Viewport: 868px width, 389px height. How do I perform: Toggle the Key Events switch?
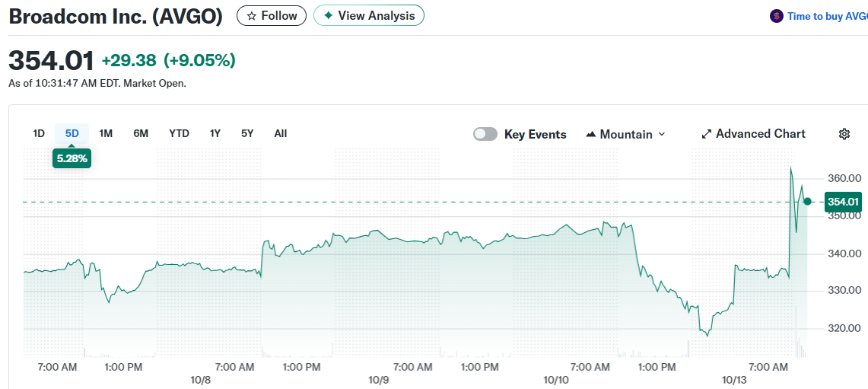click(x=485, y=134)
